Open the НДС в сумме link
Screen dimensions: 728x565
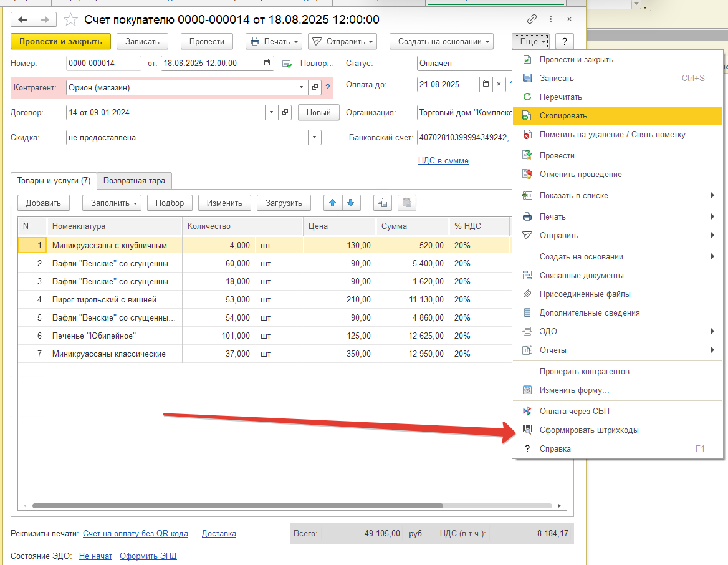(443, 161)
